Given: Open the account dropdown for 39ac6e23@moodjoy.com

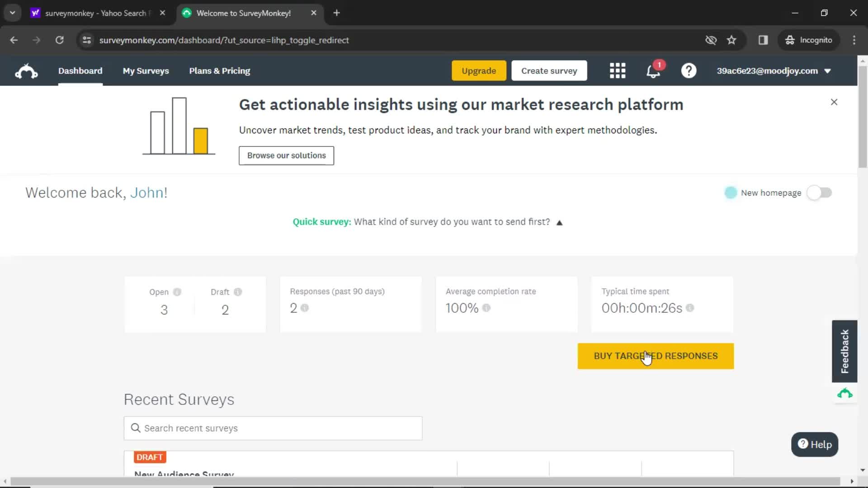Looking at the screenshot, I should (774, 70).
